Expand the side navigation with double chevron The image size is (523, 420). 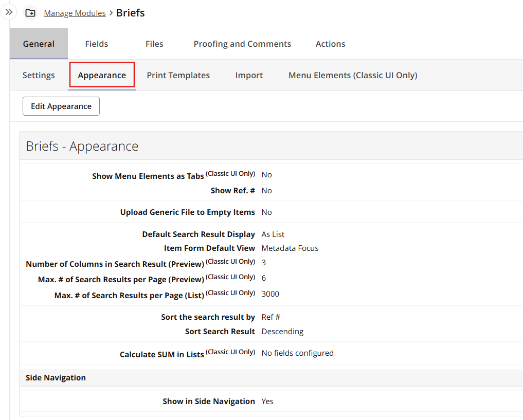coord(9,12)
